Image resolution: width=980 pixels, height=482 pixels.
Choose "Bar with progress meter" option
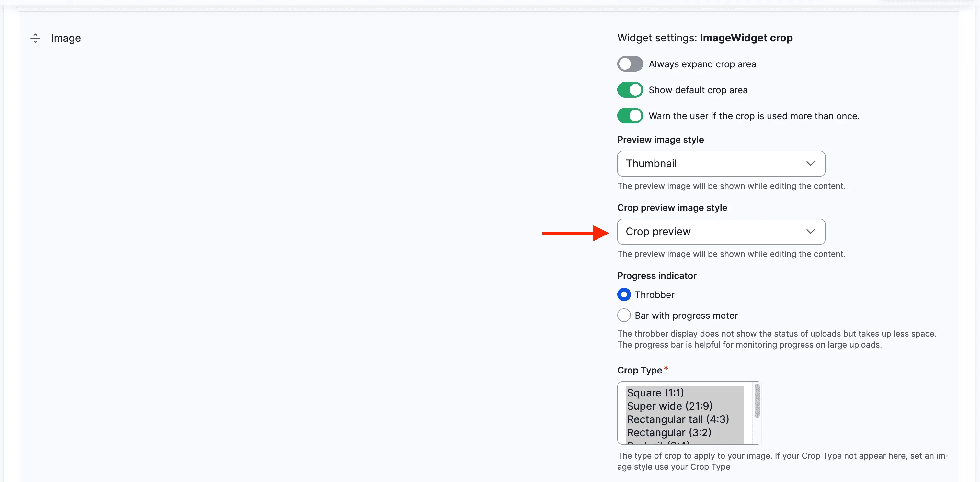click(x=623, y=315)
